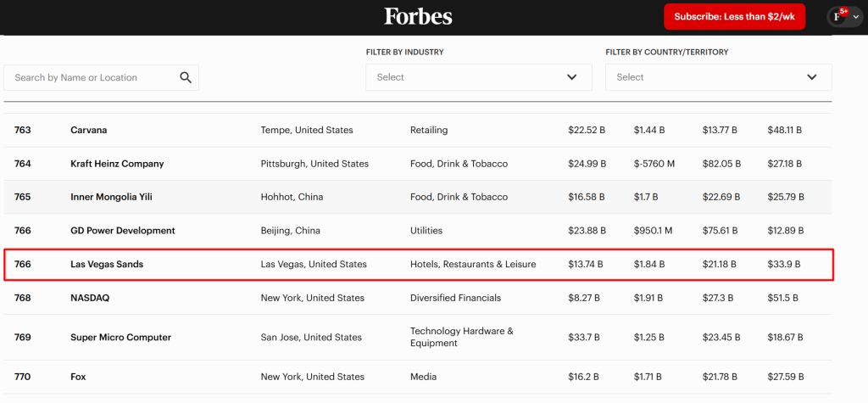Click Inner Mongolia Yili $22.69 B value
The image size is (868, 403).
720,198
